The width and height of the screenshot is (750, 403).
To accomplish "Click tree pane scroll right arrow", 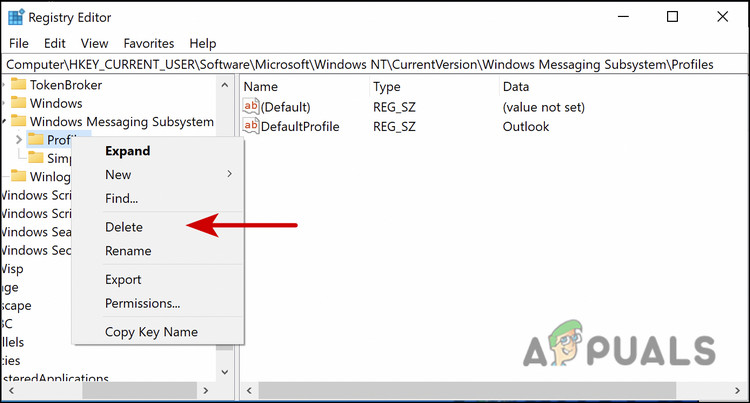I will coord(206,391).
